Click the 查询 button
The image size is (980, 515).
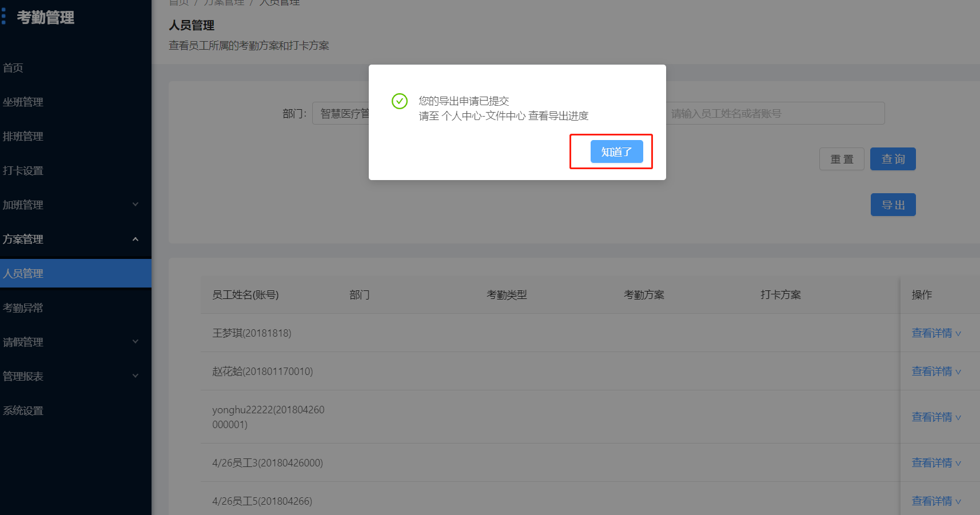click(x=893, y=159)
